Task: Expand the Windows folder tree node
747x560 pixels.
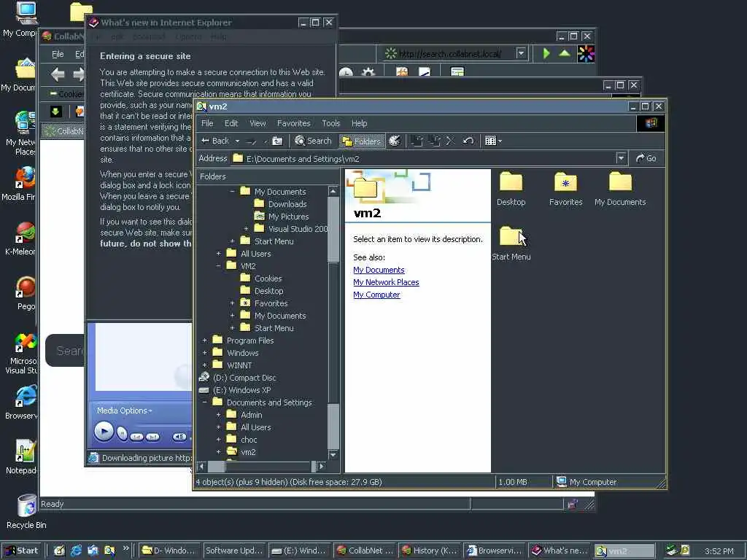Action: click(x=204, y=353)
